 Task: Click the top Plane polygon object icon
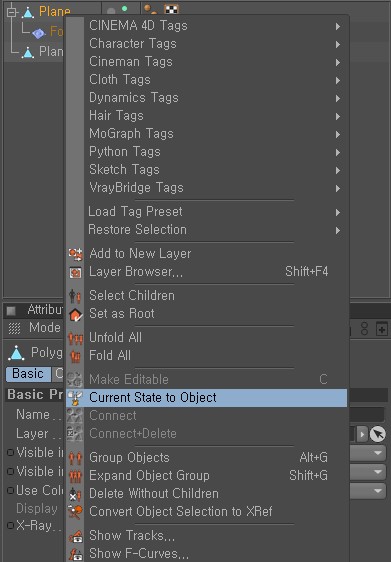[28, 12]
